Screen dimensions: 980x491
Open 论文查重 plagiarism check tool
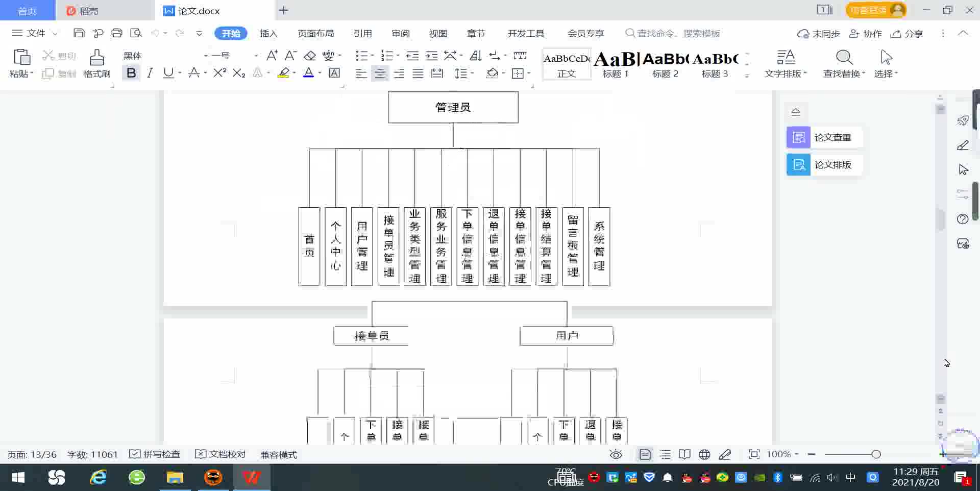(824, 137)
